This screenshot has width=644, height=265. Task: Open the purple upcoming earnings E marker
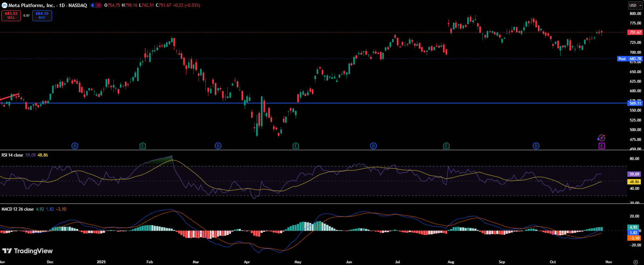coord(601,146)
